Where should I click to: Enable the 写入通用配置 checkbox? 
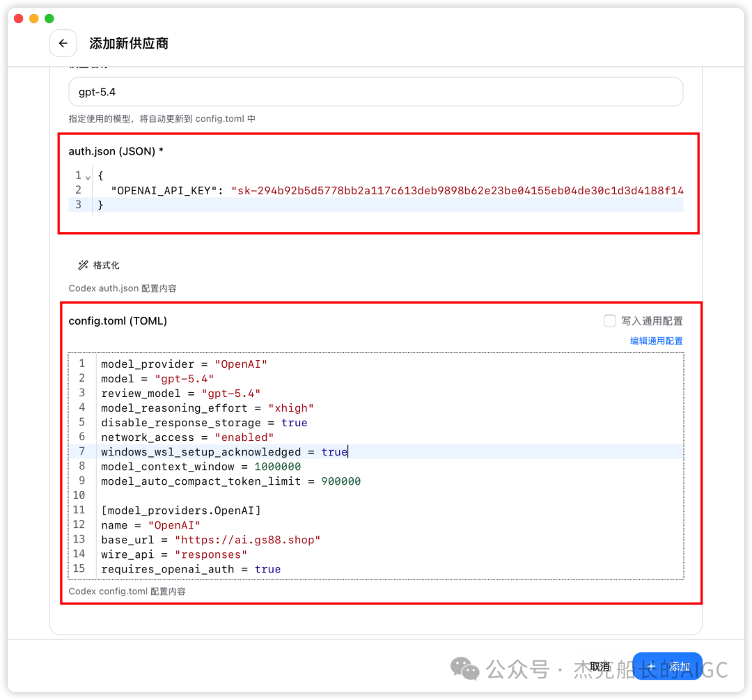point(609,321)
